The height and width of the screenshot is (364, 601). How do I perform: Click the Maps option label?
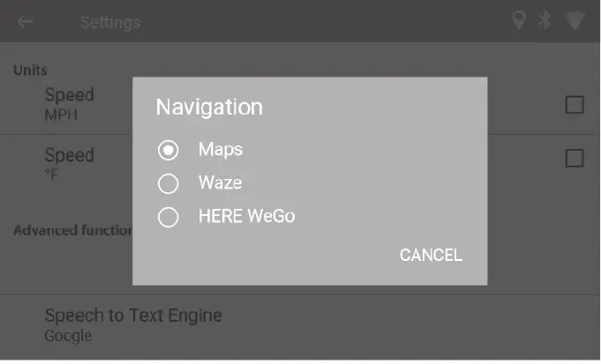221,150
